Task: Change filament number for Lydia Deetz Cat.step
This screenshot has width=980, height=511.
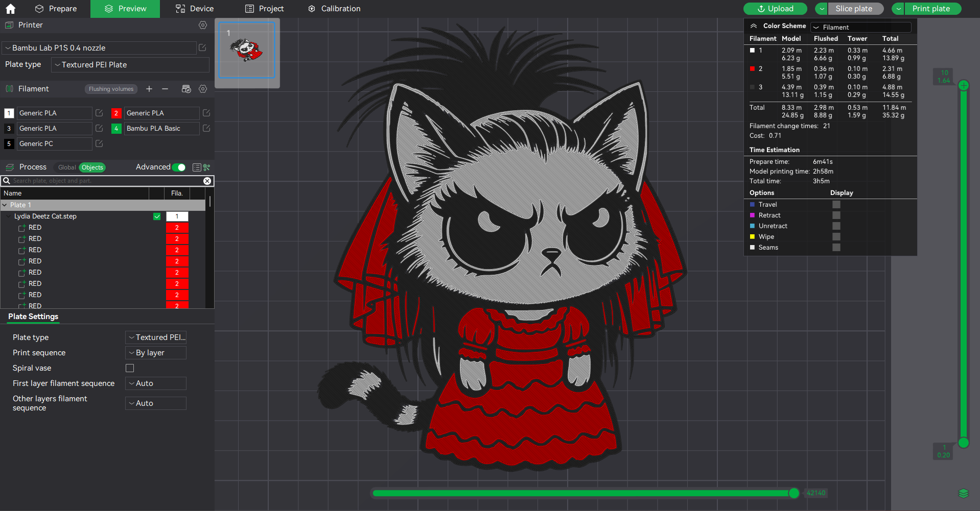Action: 177,216
